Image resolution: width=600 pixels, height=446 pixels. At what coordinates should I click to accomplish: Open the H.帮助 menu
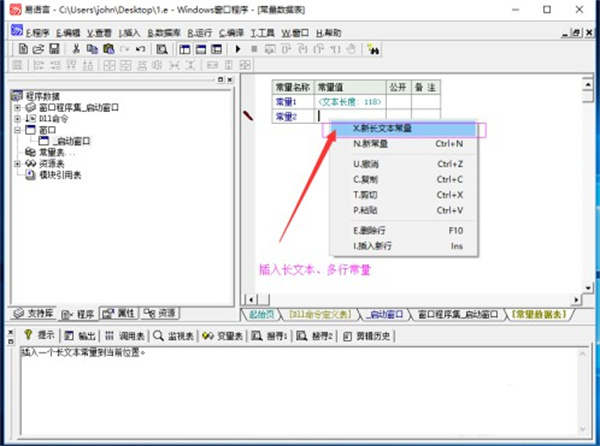pos(328,33)
